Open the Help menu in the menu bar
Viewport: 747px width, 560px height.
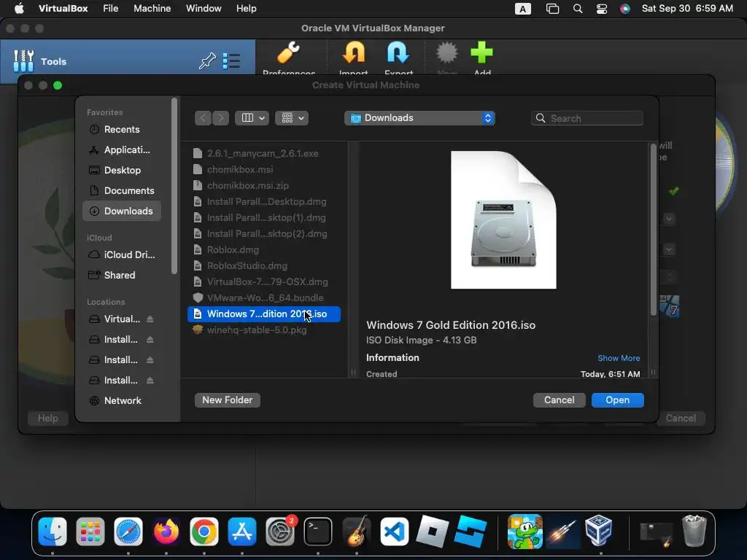tap(247, 9)
